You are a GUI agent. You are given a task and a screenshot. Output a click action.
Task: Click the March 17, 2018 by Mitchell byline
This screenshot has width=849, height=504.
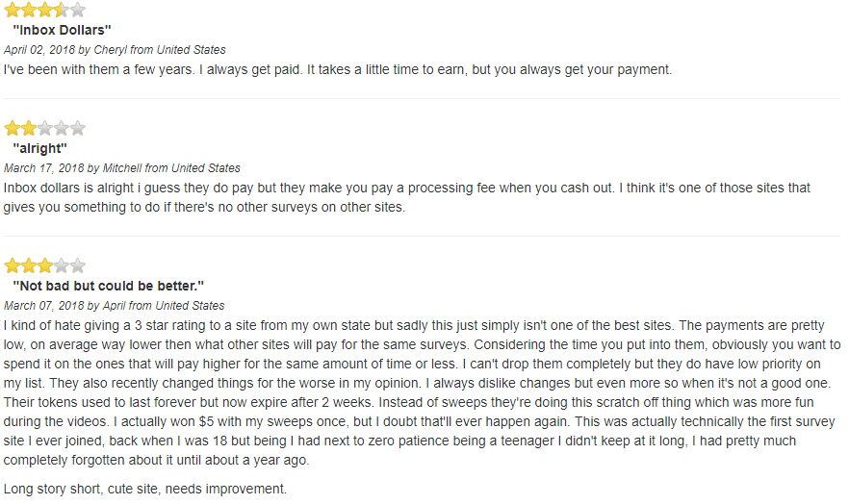(122, 168)
